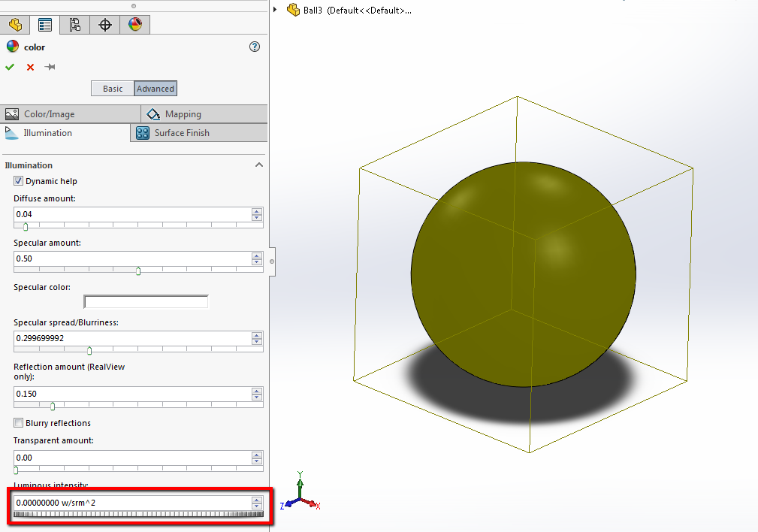Collapse the Illumination section chevron
The width and height of the screenshot is (758, 532).
click(259, 165)
